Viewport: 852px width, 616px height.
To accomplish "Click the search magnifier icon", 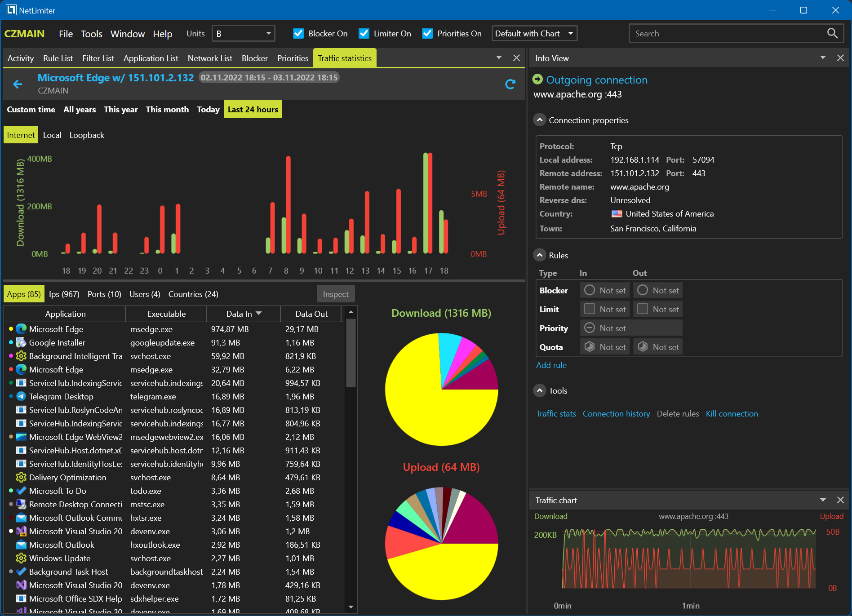I will tap(832, 33).
